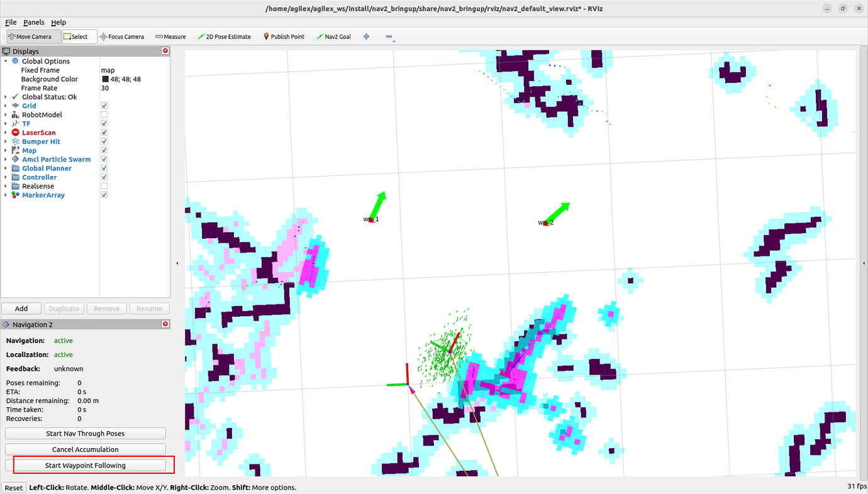
Task: Activate the Nav2 Goal tool
Action: 333,36
